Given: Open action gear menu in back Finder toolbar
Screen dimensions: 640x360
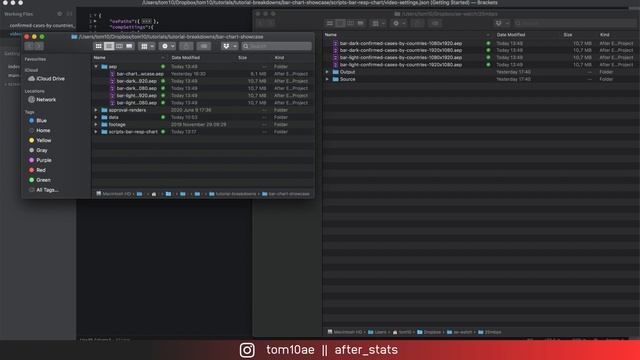Looking at the screenshot, I should 399,23.
